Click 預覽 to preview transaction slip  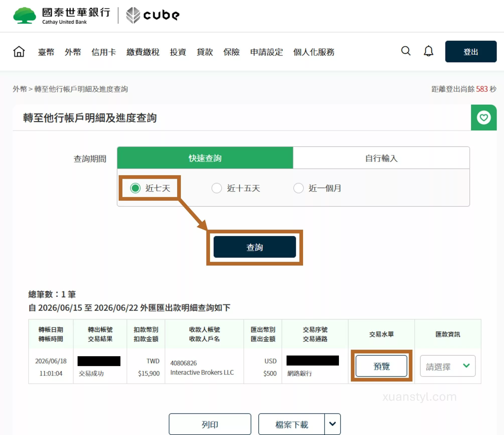381,366
